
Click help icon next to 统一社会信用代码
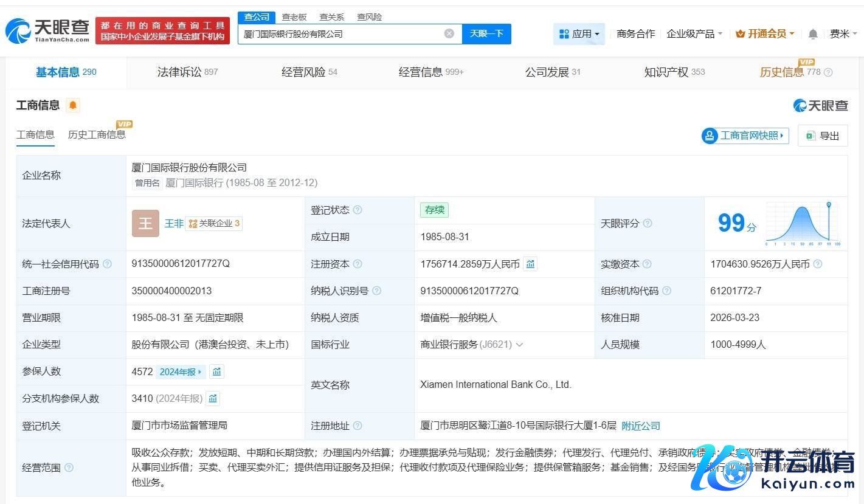108,264
